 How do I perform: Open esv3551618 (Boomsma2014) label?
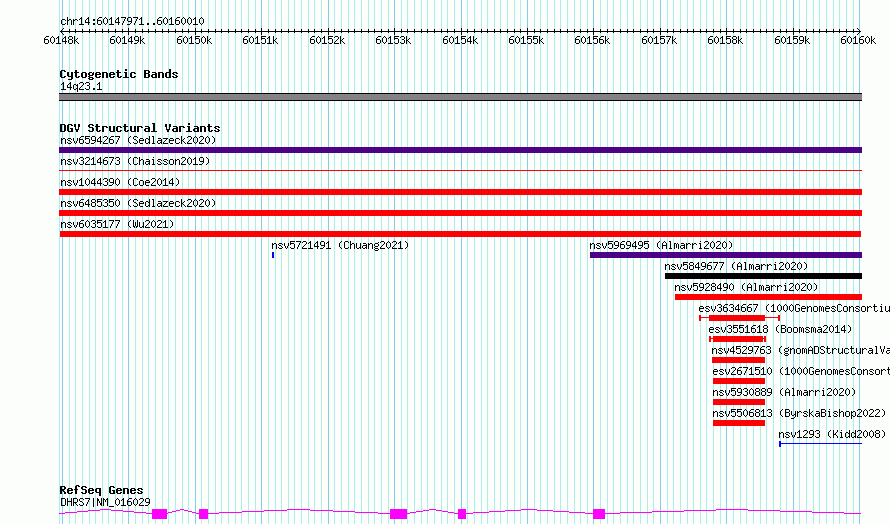click(x=780, y=329)
